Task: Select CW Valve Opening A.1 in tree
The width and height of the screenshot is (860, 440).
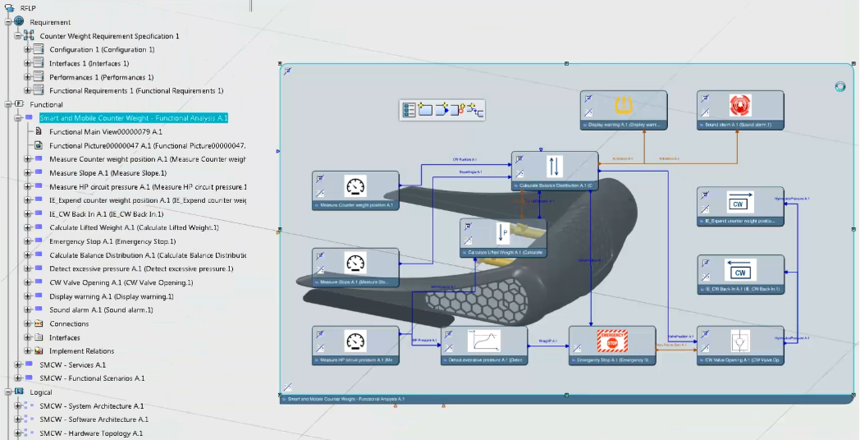Action: (121, 283)
